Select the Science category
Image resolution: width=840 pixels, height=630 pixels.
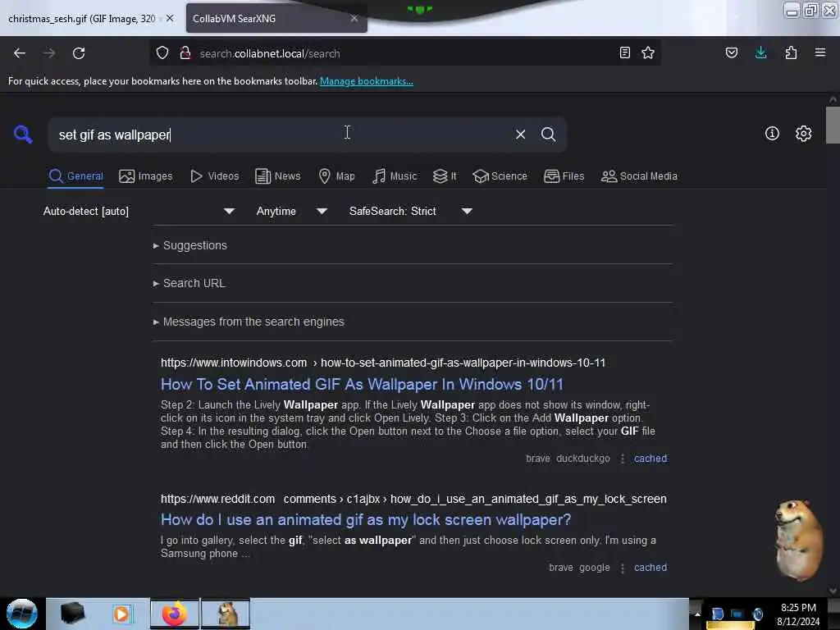coord(500,176)
